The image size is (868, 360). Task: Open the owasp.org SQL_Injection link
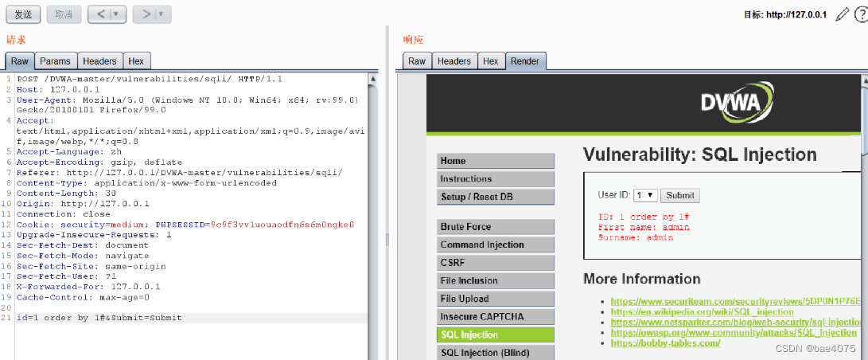pos(734,332)
